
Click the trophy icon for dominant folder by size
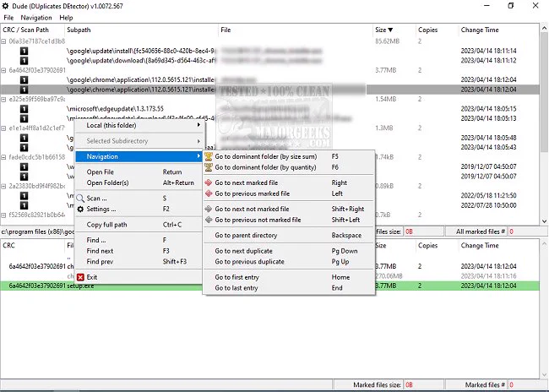click(209, 156)
